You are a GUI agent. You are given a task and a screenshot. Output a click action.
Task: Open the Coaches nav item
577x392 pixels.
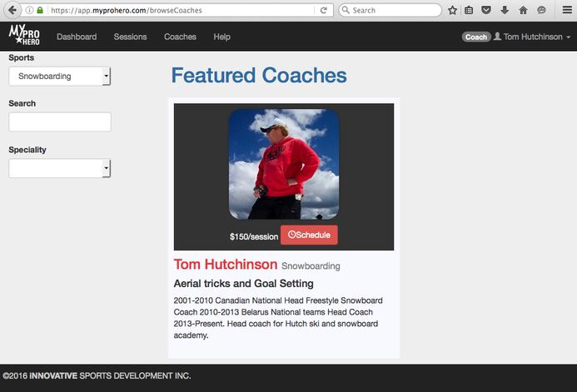pyautogui.click(x=180, y=37)
